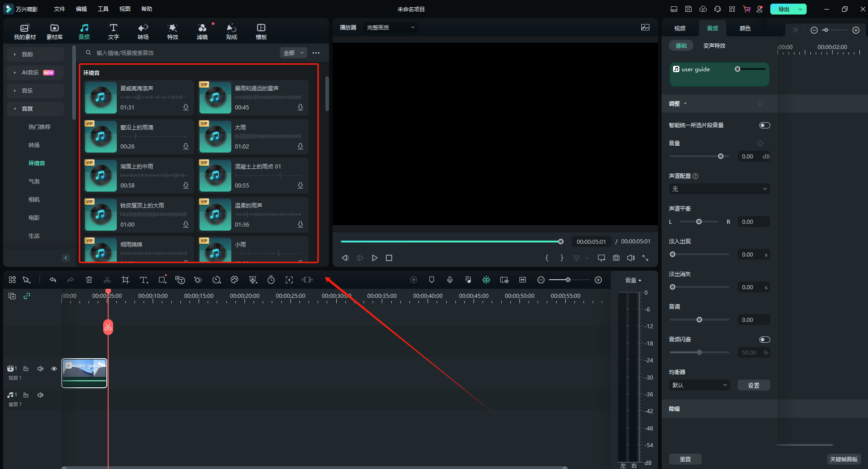Take a snapshot with the camera icon

pos(616,258)
